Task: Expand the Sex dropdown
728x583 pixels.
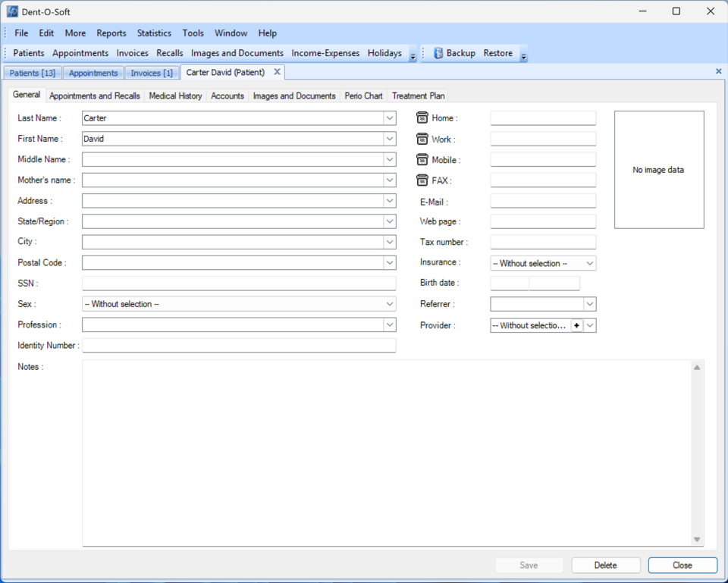Action: [390, 304]
